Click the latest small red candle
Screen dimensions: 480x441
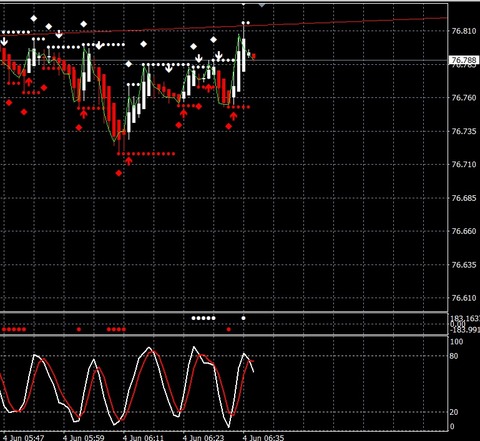point(254,56)
